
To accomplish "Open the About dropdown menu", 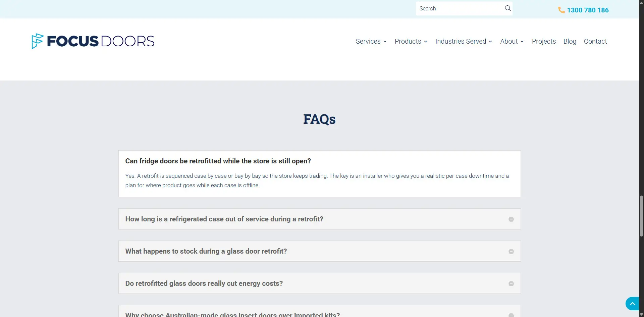I will (512, 41).
